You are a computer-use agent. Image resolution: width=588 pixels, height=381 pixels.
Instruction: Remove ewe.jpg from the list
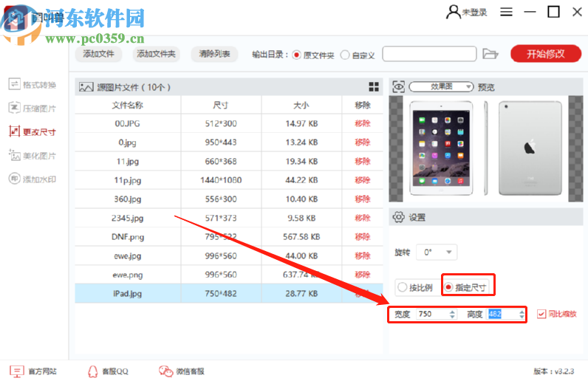click(362, 255)
